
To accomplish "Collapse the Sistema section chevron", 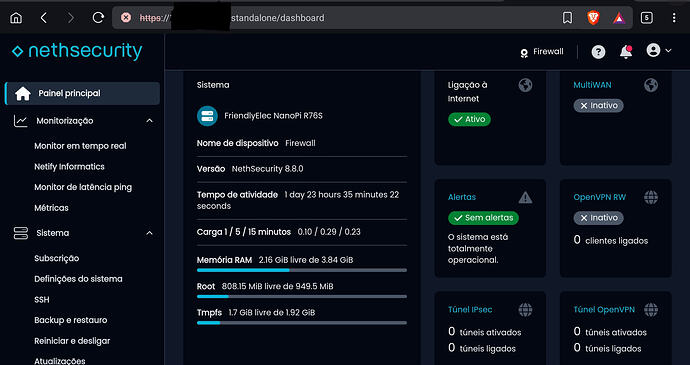I will pyautogui.click(x=150, y=233).
